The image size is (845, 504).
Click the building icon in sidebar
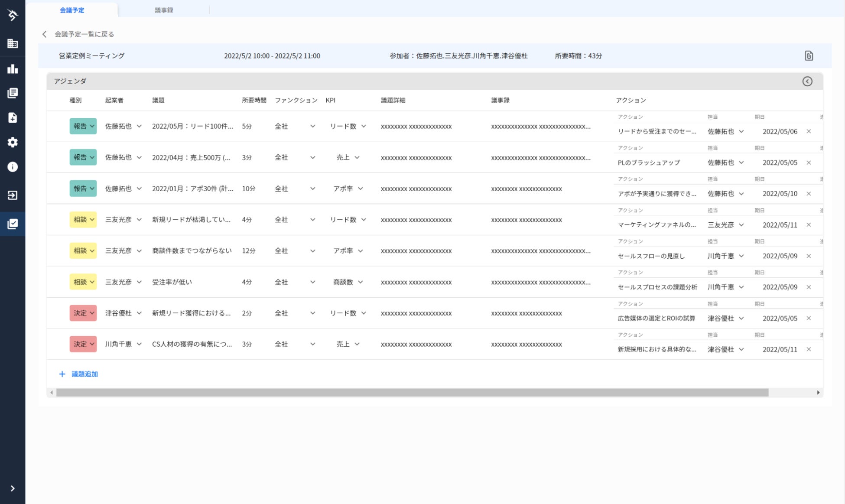(13, 43)
